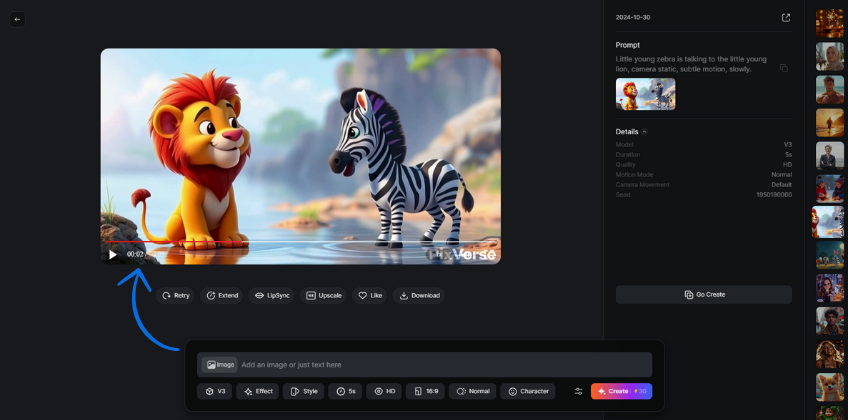Click the Model value V3 in Details

click(788, 145)
